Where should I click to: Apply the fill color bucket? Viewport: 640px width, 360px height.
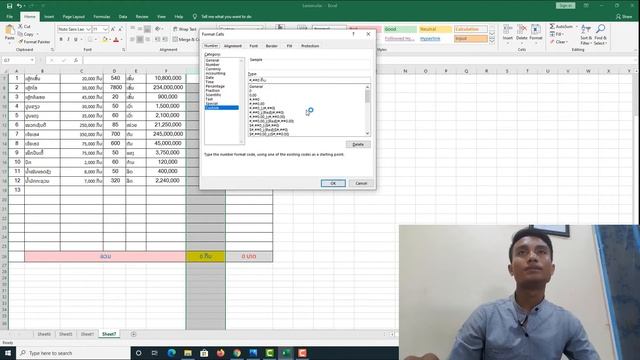[104, 40]
